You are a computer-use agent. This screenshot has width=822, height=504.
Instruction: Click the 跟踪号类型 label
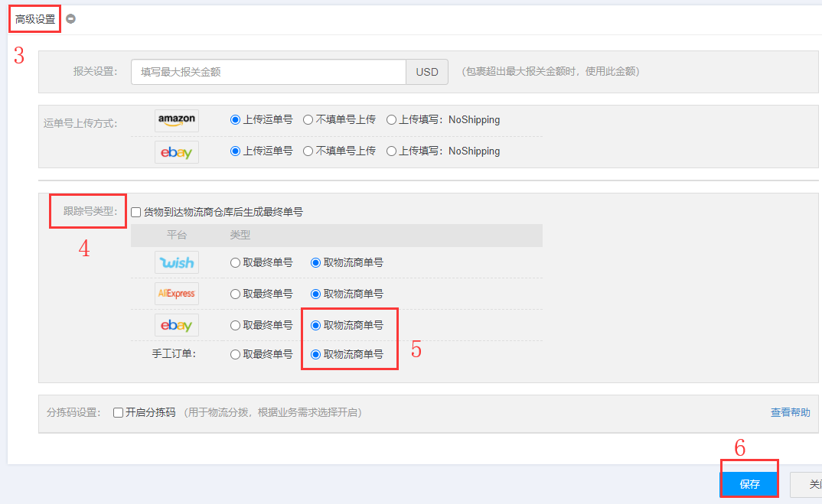pos(90,211)
